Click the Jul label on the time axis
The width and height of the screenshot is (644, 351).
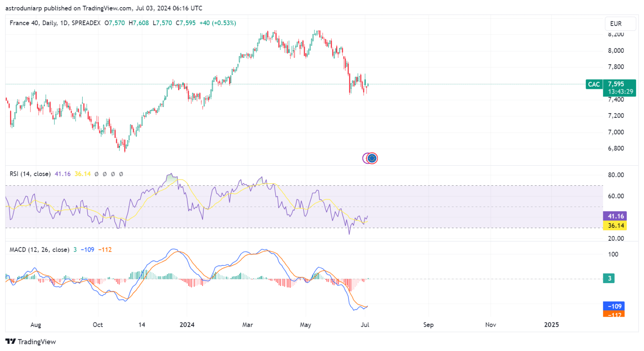(x=364, y=325)
